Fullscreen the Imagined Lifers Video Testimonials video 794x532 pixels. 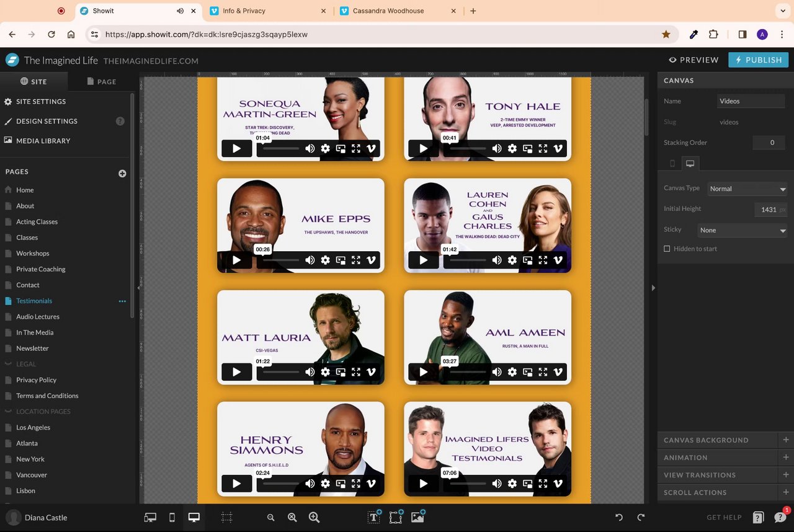[x=543, y=484]
